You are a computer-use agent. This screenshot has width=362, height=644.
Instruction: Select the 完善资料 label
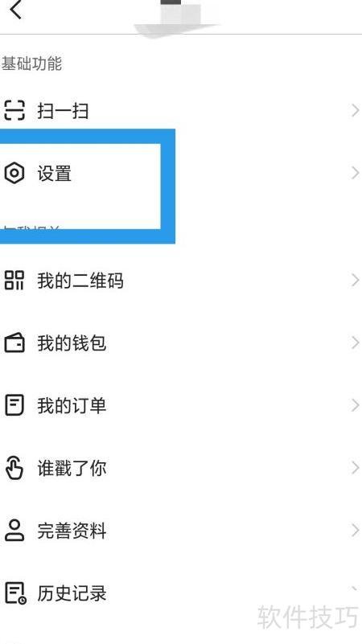[x=72, y=531]
